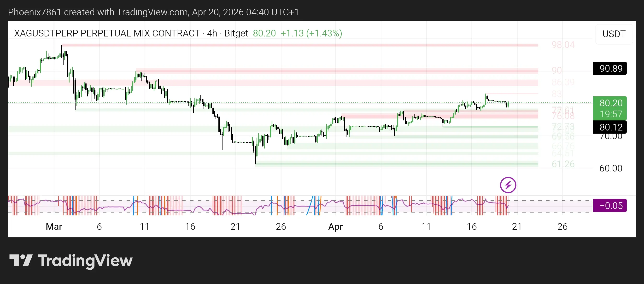Screen dimensions: 644x284
Task: Click the Bitget exchange name in header
Action: (236, 33)
